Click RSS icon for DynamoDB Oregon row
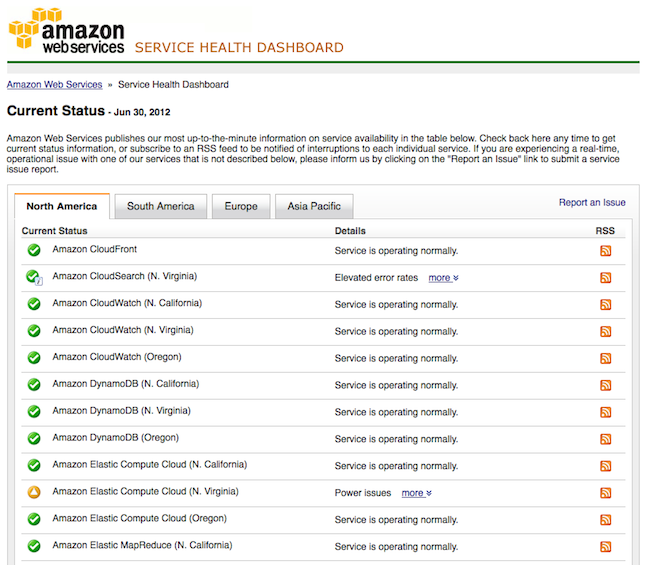 [605, 439]
